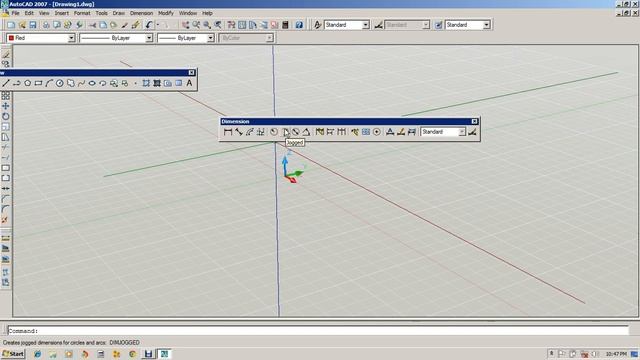Open the Window menu
The width and height of the screenshot is (640, 360).
[188, 13]
